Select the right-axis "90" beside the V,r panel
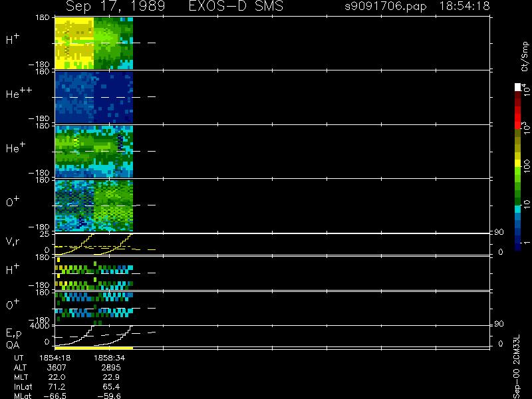Image resolution: width=532 pixels, height=399 pixels. [499, 232]
